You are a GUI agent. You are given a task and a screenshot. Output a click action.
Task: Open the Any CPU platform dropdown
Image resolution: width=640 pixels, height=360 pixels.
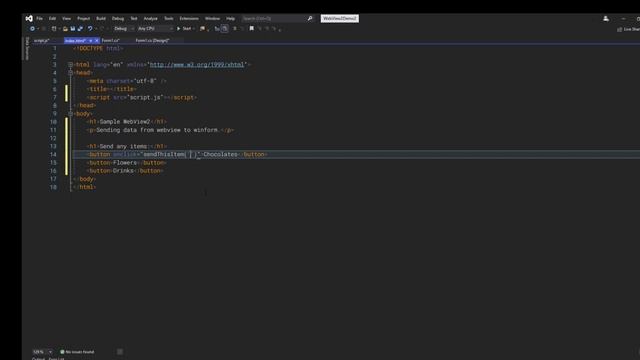click(155, 29)
